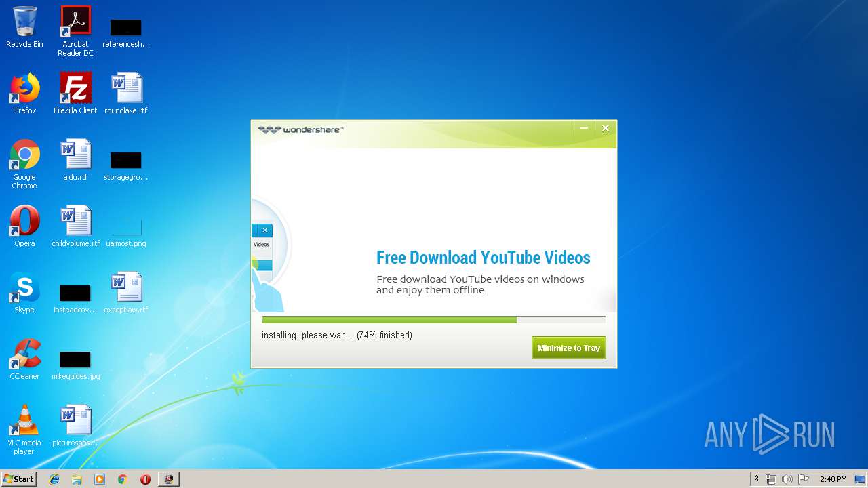Click Show Desktop button beside the clock

click(x=861, y=479)
